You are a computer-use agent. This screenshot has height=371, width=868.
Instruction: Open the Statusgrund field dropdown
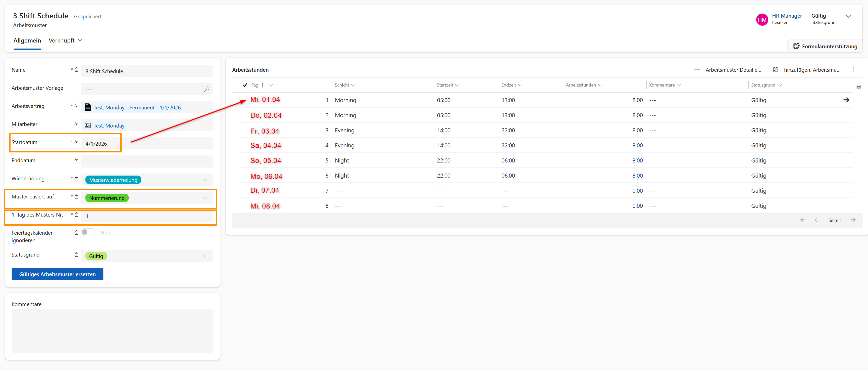pos(205,256)
